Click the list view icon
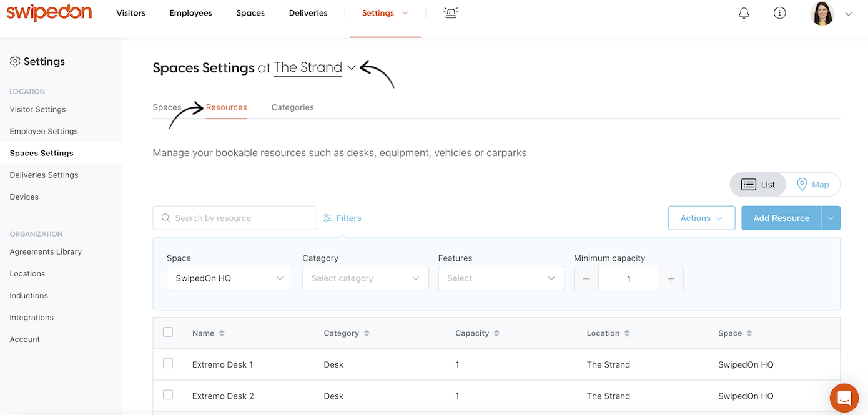868x415 pixels. [x=749, y=185]
